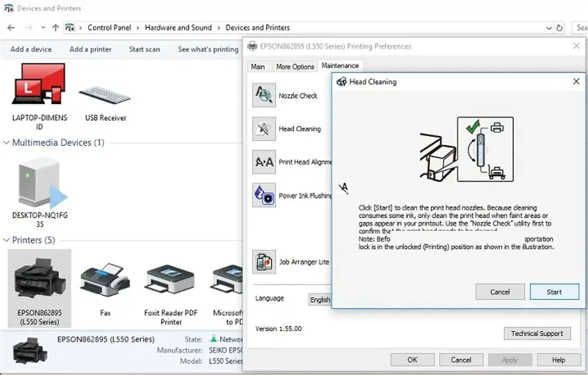This screenshot has width=588, height=375.
Task: Click Start scan in the toolbar
Action: 144,49
